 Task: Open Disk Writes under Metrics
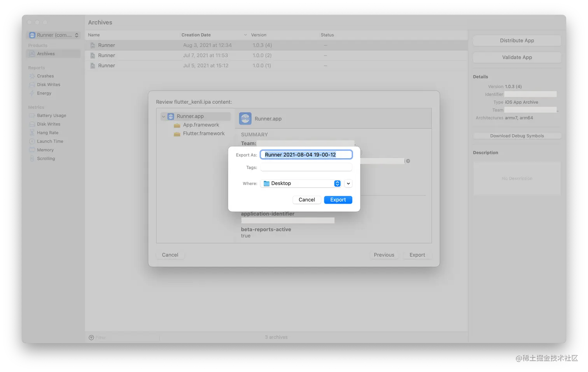(49, 124)
